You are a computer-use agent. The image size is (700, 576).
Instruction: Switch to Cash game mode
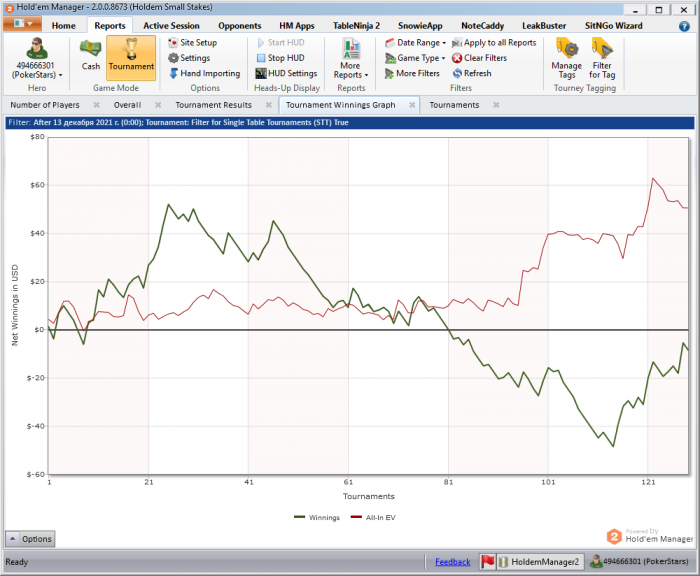point(91,56)
